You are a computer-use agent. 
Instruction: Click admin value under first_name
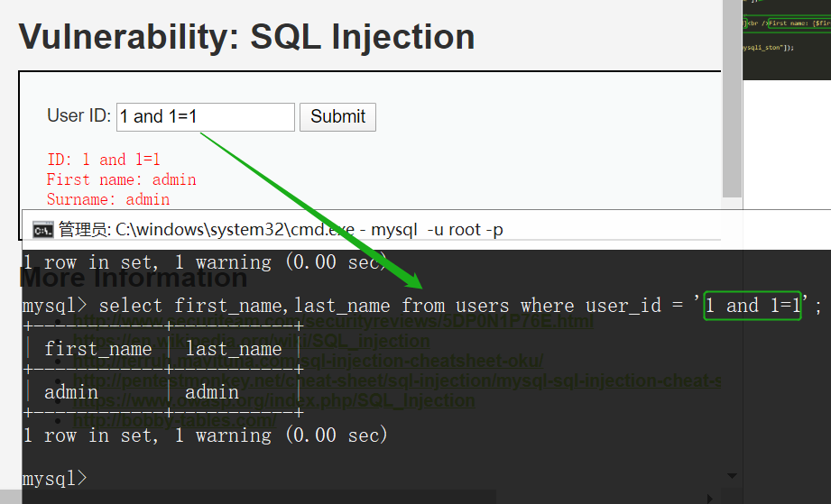point(71,392)
